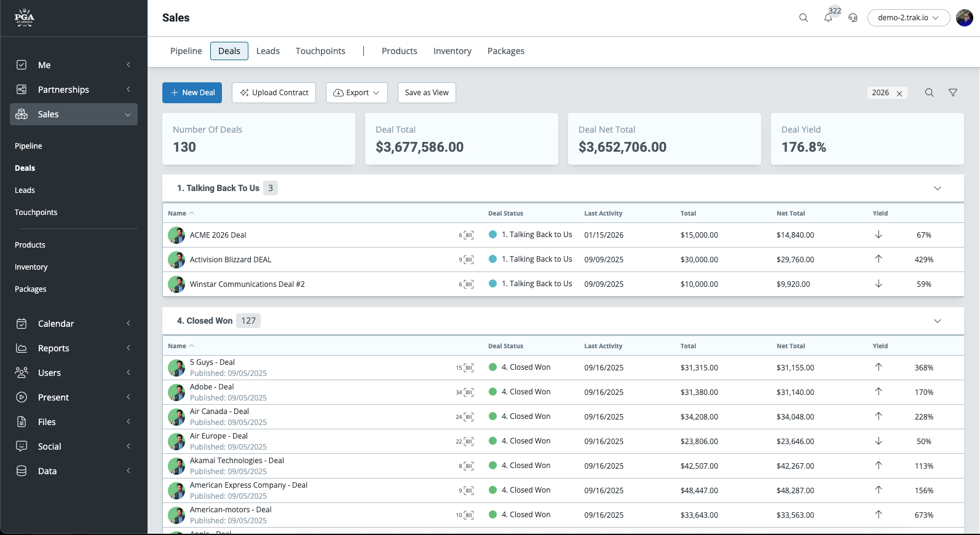Screen dimensions: 980x535
Task: Open the Packages tab
Action: click(506, 51)
